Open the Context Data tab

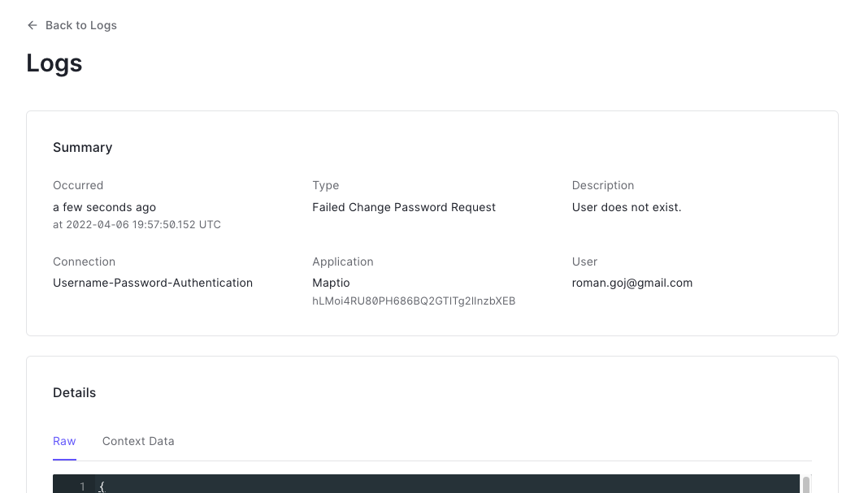click(138, 441)
